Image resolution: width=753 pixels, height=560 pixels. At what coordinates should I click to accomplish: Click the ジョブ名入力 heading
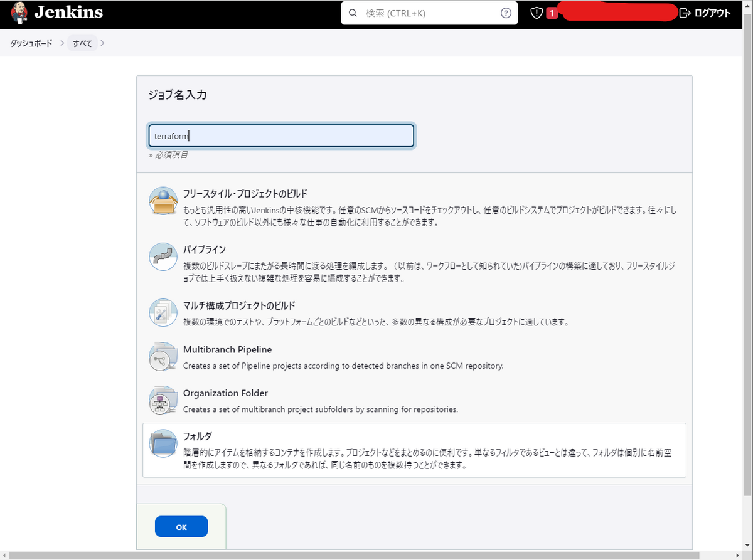(x=178, y=95)
